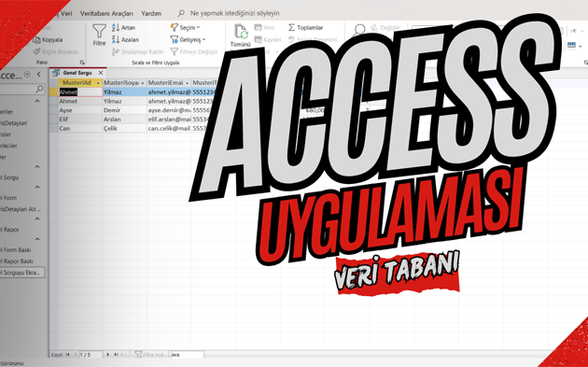The height and width of the screenshot is (367, 588).
Task: Click Tümünü Yenile refresh icon
Action: point(241,32)
